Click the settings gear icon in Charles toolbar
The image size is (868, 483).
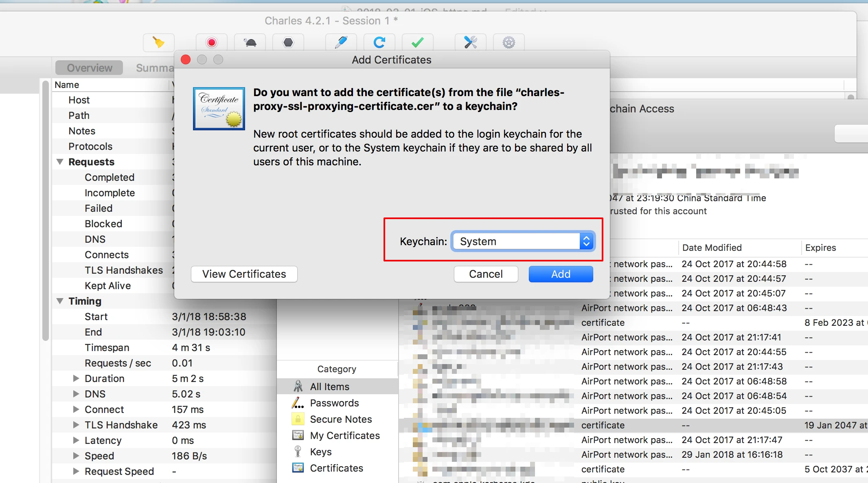(509, 41)
